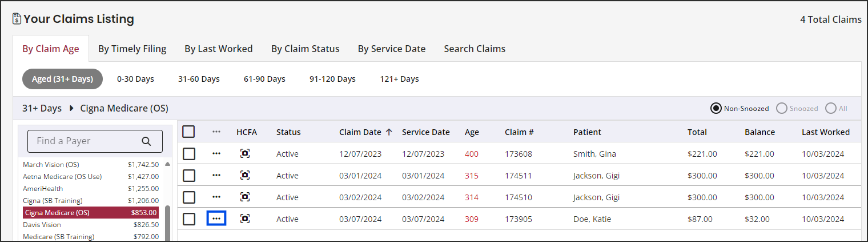Viewport: 868px width, 242px height.
Task: Select all claims with header checkbox
Action: [x=189, y=132]
